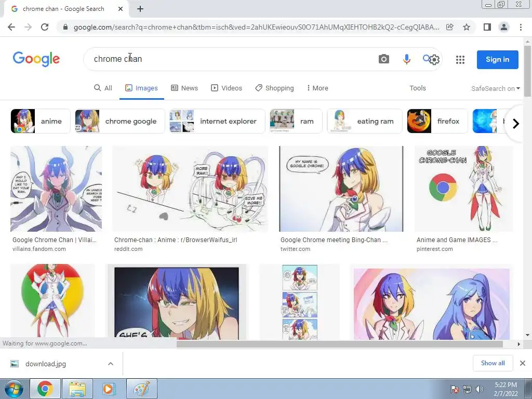Switch to the All results tab
This screenshot has width=532, height=399.
pyautogui.click(x=103, y=88)
